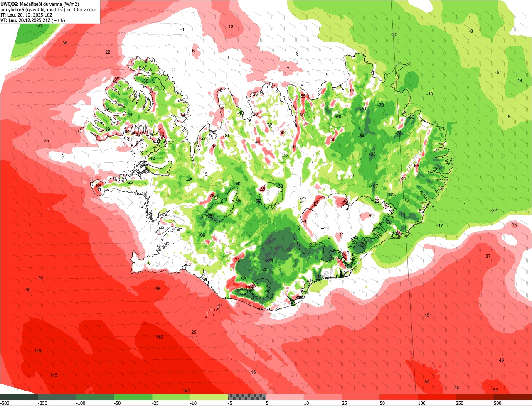The height and width of the screenshot is (406, 532).
Task: Click the '-81' value in northeast Iceland
Action: 362,109
